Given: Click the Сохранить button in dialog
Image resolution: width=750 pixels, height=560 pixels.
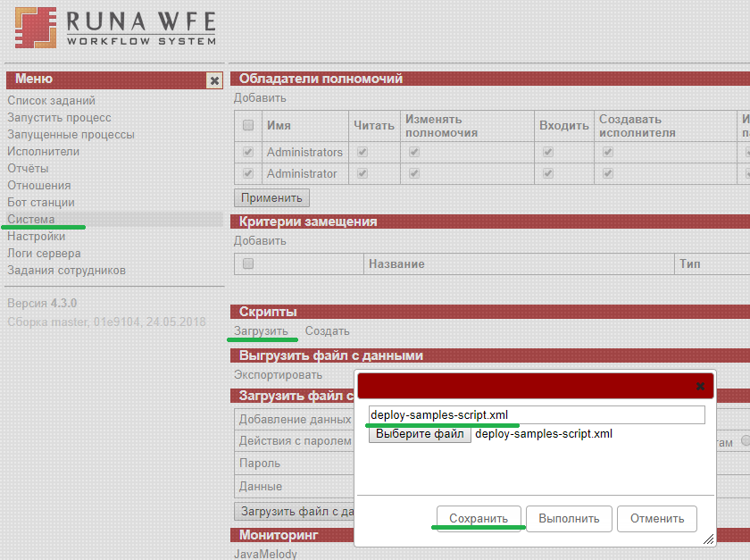Looking at the screenshot, I should click(479, 519).
